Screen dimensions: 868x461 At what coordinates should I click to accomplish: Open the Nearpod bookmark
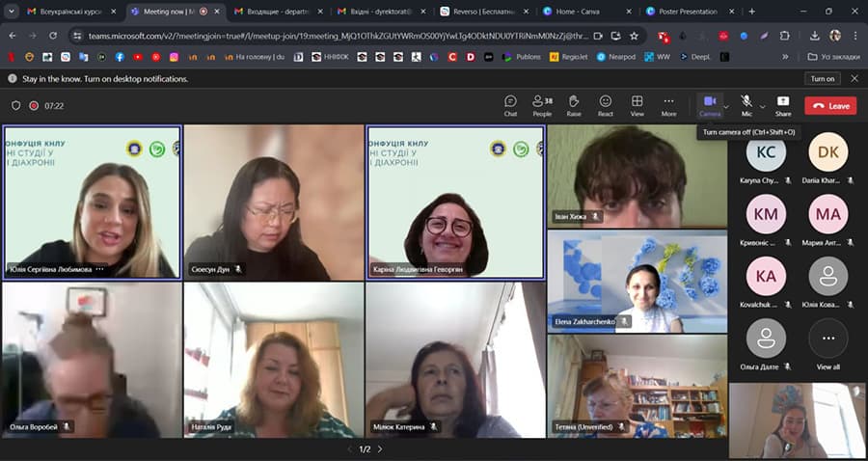point(615,57)
